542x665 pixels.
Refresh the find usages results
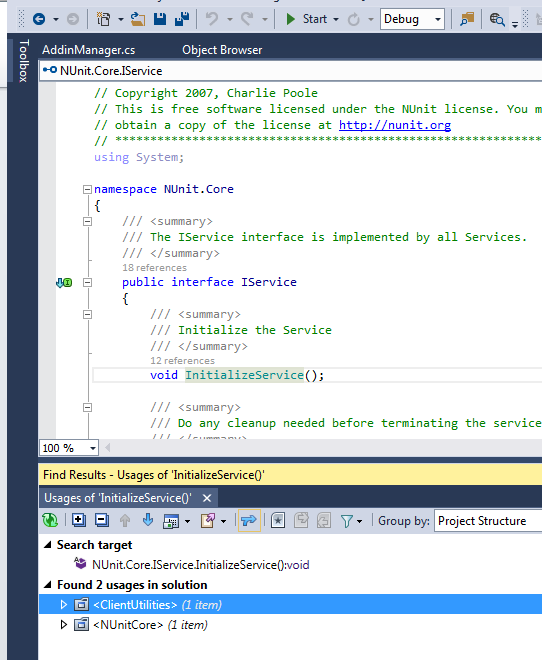(x=50, y=520)
